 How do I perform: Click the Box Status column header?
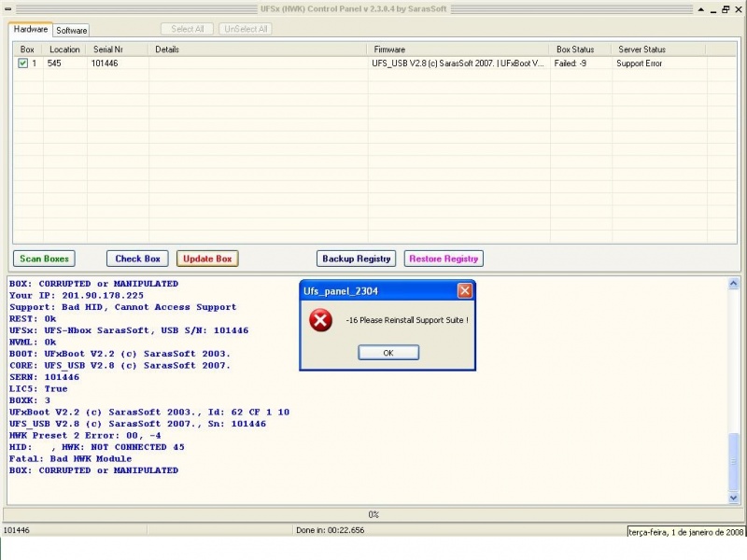580,49
